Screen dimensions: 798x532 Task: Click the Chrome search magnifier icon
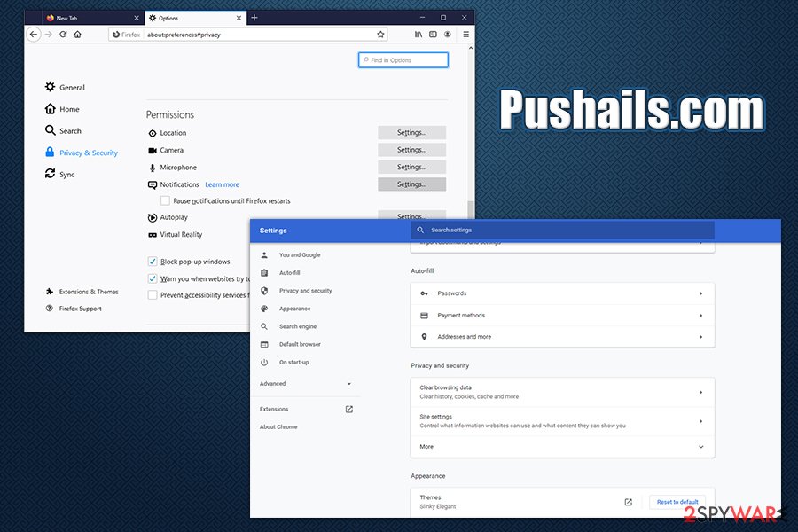(x=420, y=231)
